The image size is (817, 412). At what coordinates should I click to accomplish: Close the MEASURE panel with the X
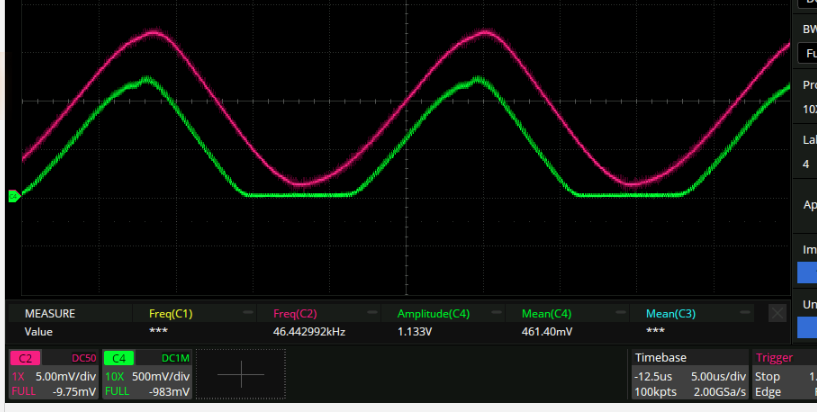point(777,313)
